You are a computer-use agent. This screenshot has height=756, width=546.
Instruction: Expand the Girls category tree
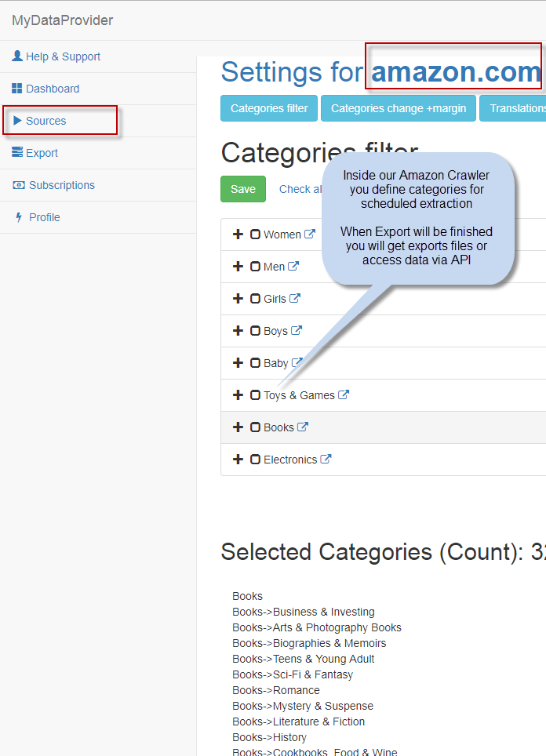[x=238, y=299]
